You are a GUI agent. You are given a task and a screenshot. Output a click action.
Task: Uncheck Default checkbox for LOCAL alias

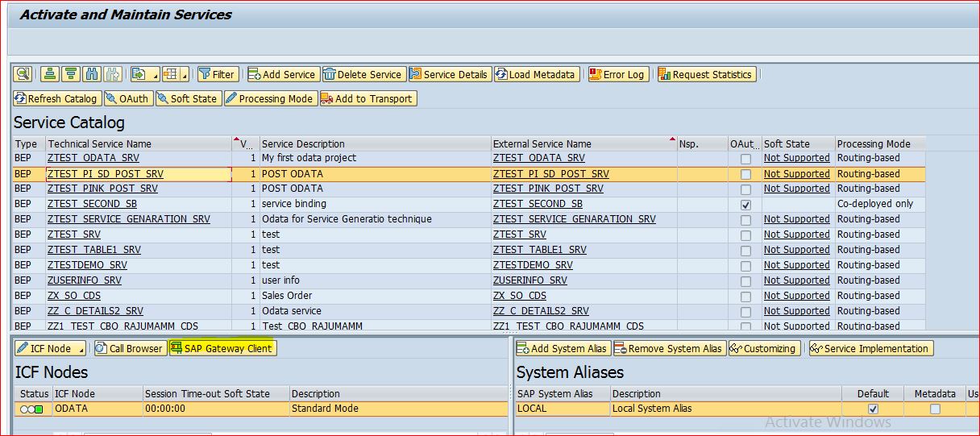[x=873, y=409]
